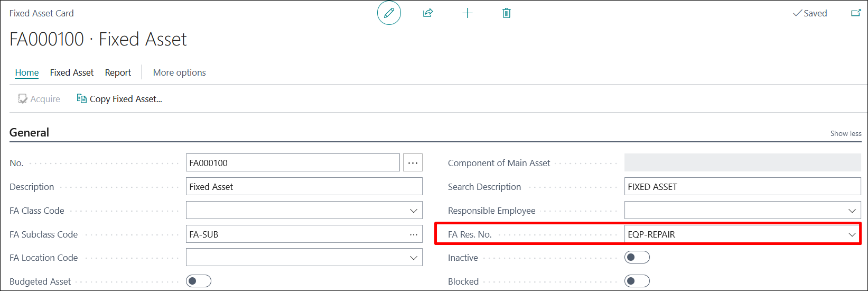868x291 pixels.
Task: Switch to the Fixed Asset tab
Action: click(72, 72)
